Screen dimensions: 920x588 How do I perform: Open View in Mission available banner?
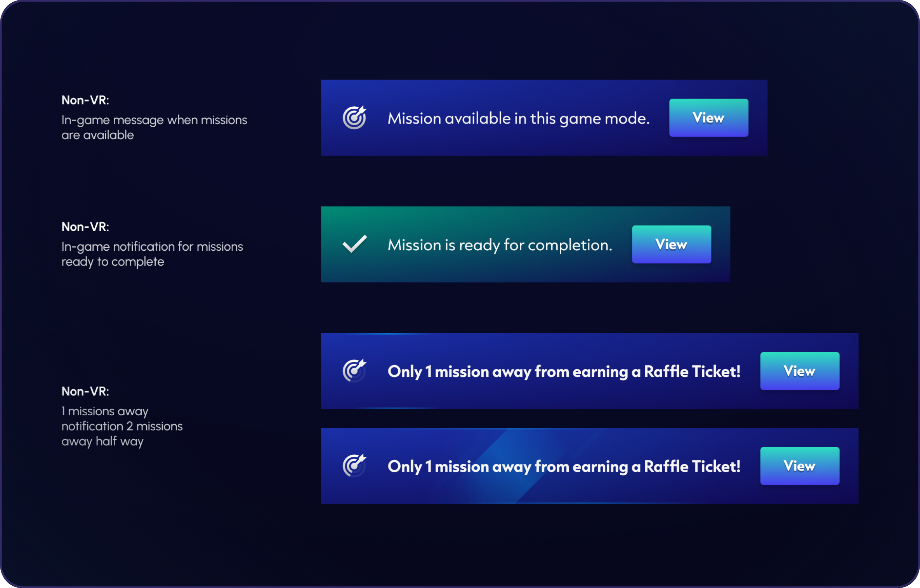(x=708, y=118)
